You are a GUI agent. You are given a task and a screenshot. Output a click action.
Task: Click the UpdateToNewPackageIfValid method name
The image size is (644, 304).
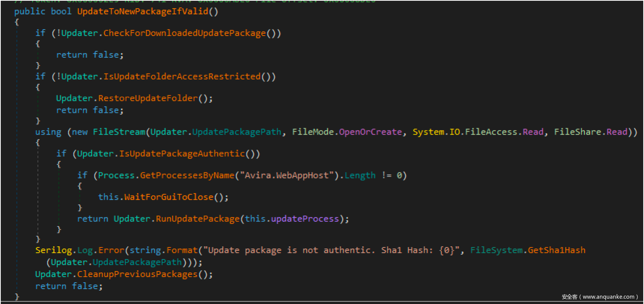[x=143, y=11]
